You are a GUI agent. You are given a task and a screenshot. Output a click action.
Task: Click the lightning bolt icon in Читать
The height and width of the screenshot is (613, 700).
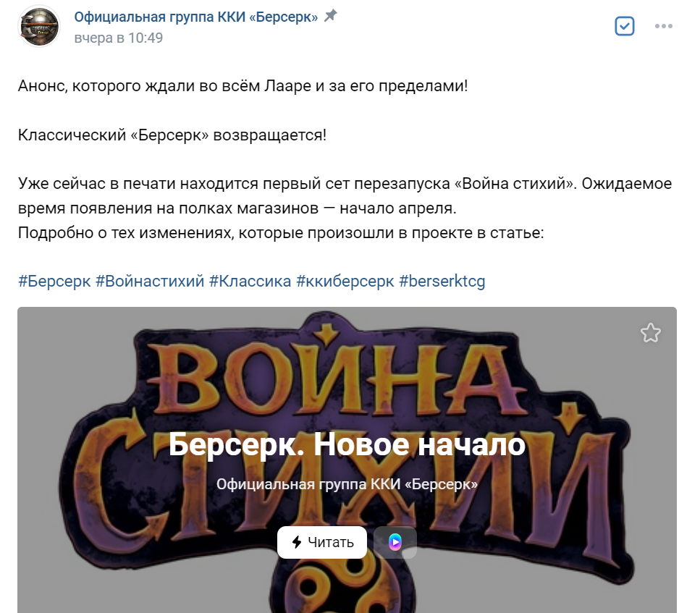point(296,543)
